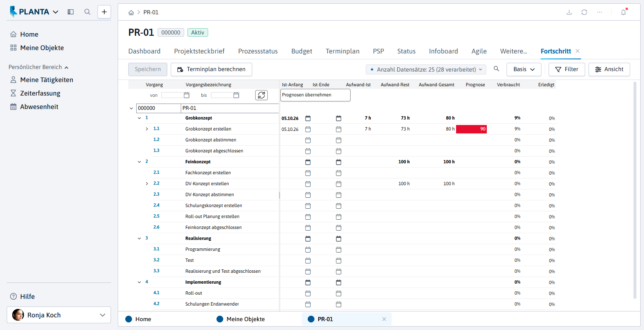Open Ist-Ende calendar for Grobkonzept erstellen

tap(339, 129)
